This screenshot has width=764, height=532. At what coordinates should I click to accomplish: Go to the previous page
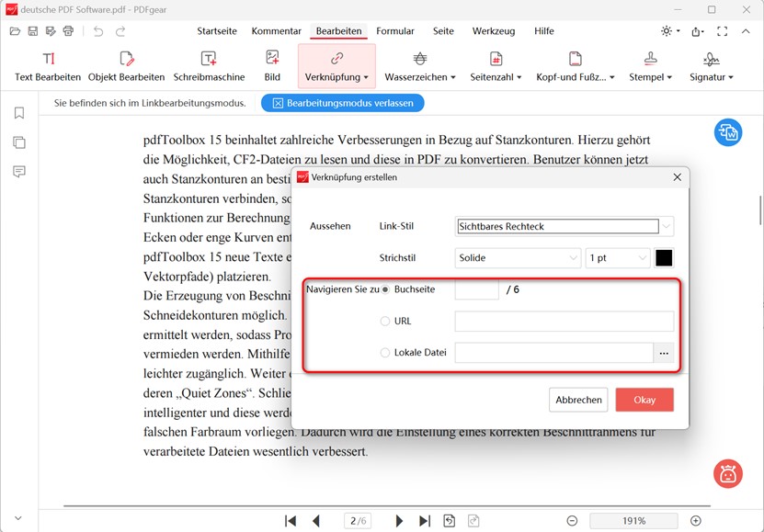click(316, 521)
